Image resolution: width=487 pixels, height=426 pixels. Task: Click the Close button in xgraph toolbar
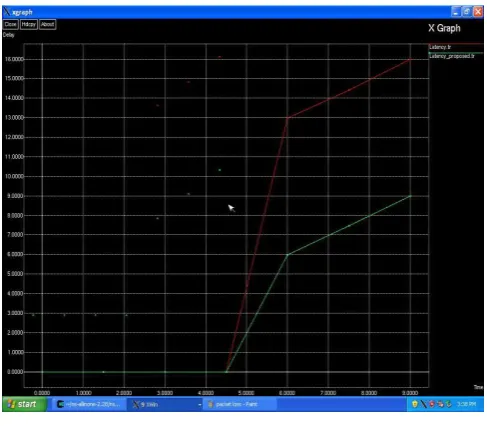10,24
